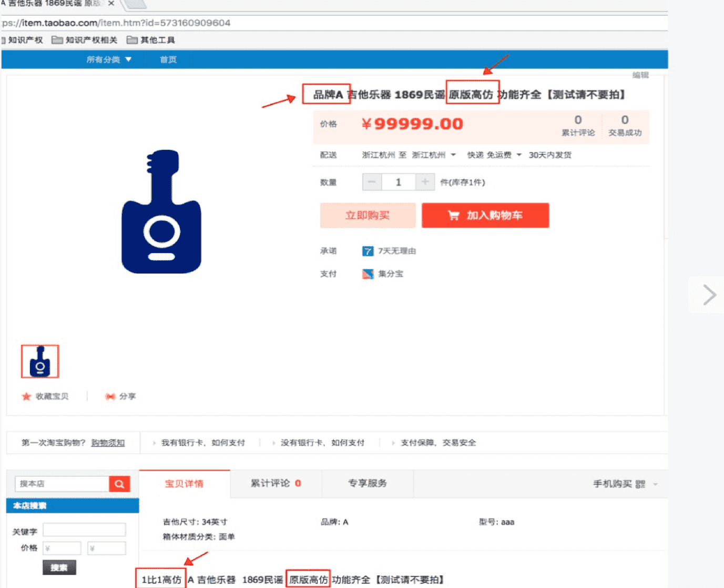The width and height of the screenshot is (724, 588).
Task: Click the 加入购物车 button
Action: pos(485,215)
